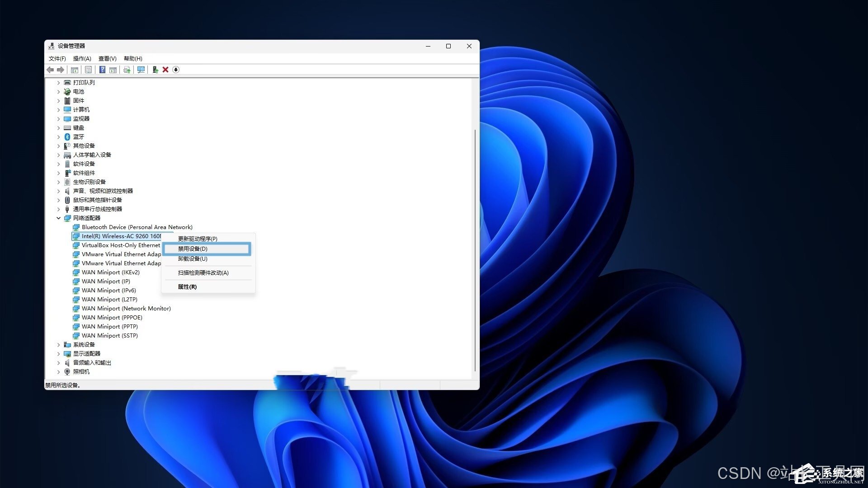Collapse the 网络适配器 network adapters node
Screen dimensions: 868x488
click(58, 218)
